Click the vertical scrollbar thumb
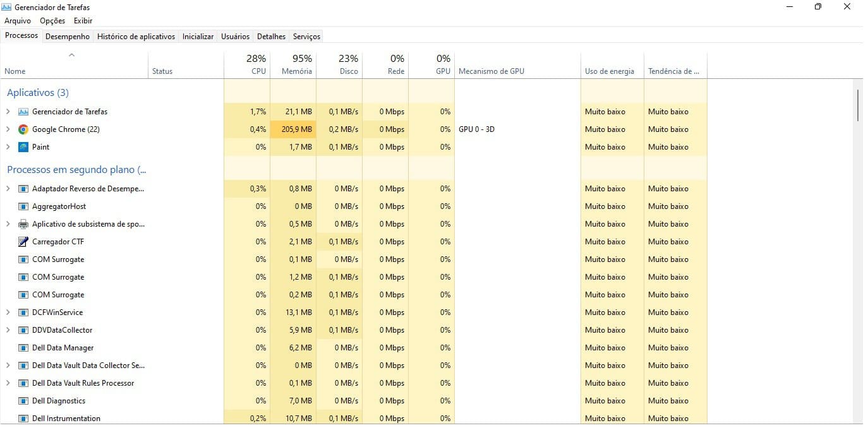This screenshot has width=868, height=428. 857,105
